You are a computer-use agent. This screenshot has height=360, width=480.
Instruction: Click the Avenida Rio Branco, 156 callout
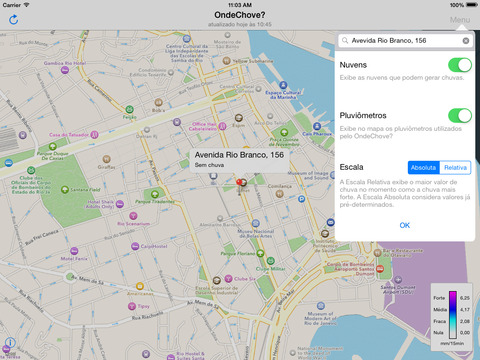[x=239, y=160]
